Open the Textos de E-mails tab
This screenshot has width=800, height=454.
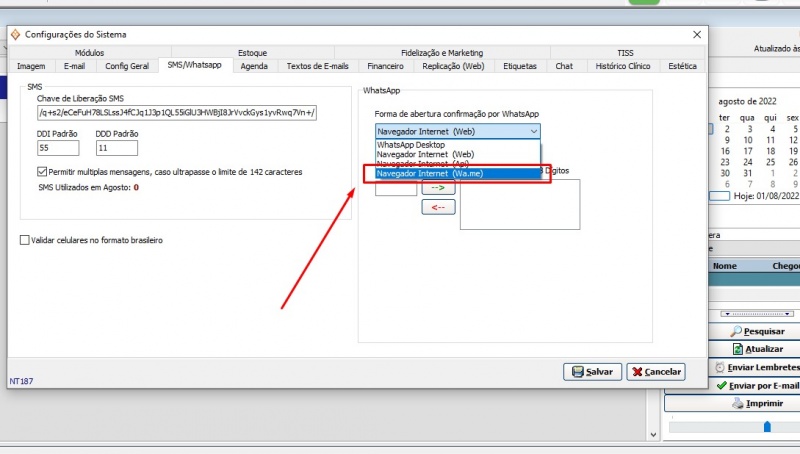[317, 66]
